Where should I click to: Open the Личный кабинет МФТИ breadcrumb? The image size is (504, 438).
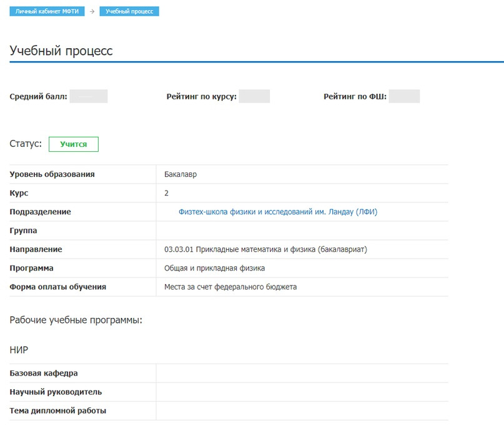click(47, 11)
